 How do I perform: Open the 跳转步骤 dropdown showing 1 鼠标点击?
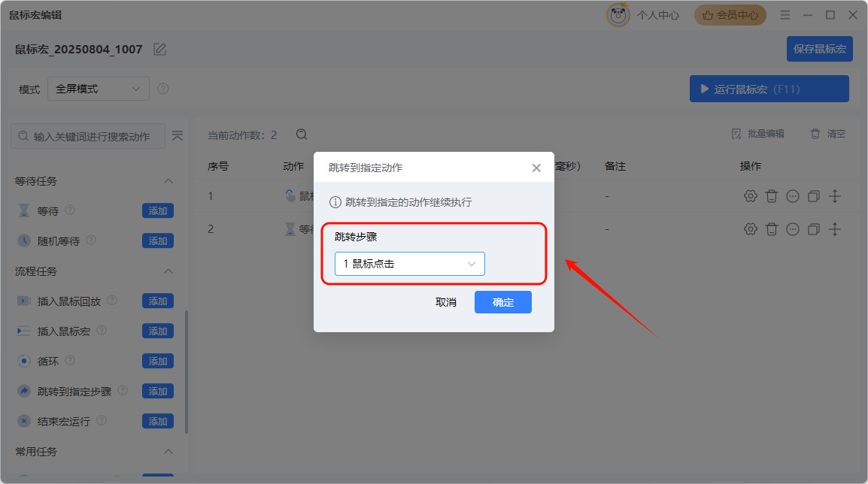[x=410, y=264]
